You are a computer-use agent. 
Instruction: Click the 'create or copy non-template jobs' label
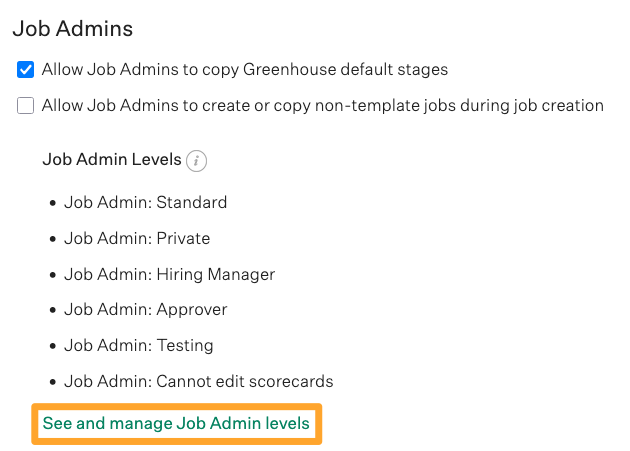(323, 106)
